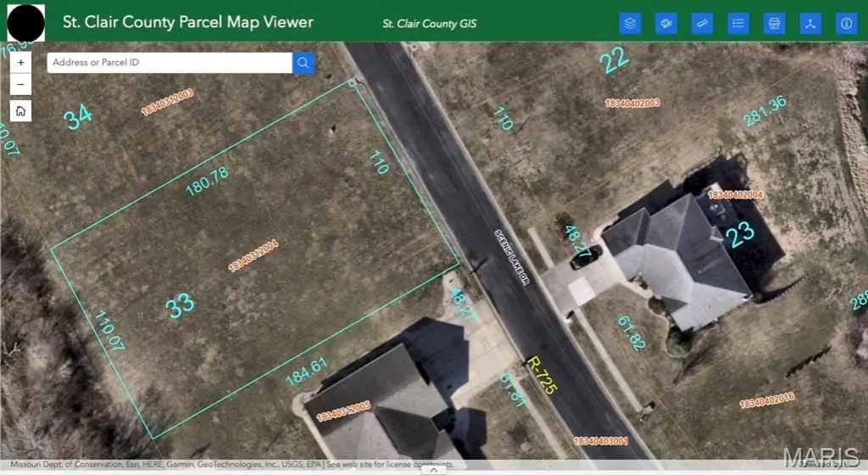Select parcel 18340402016 on the map
868x475 pixels.
click(767, 400)
